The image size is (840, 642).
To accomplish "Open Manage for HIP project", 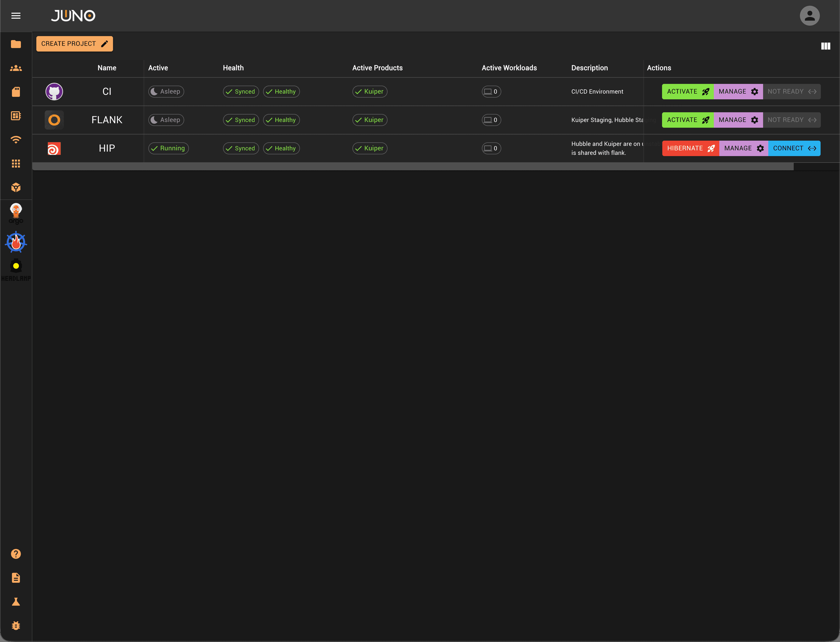I will pos(743,148).
